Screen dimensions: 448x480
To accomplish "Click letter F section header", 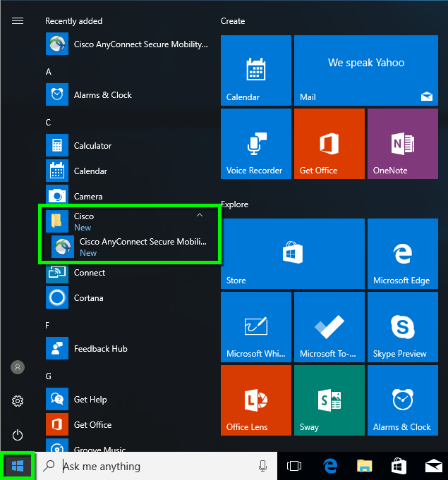I will (47, 325).
